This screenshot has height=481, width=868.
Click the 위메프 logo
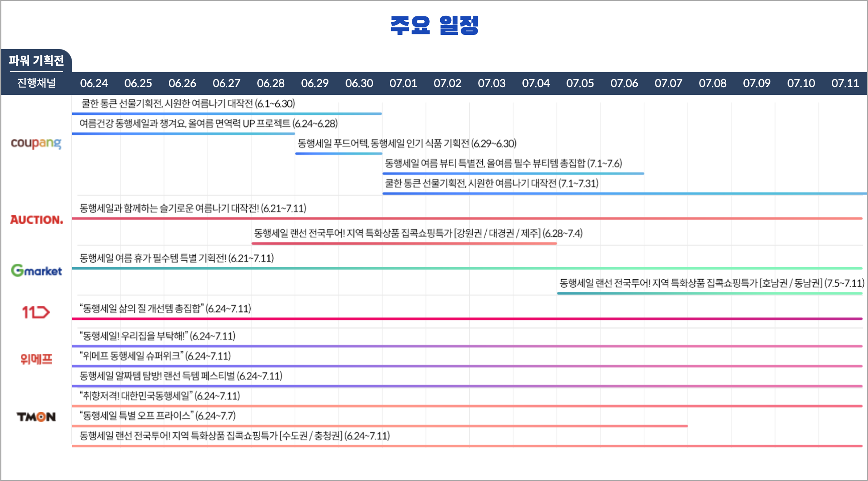coord(36,359)
